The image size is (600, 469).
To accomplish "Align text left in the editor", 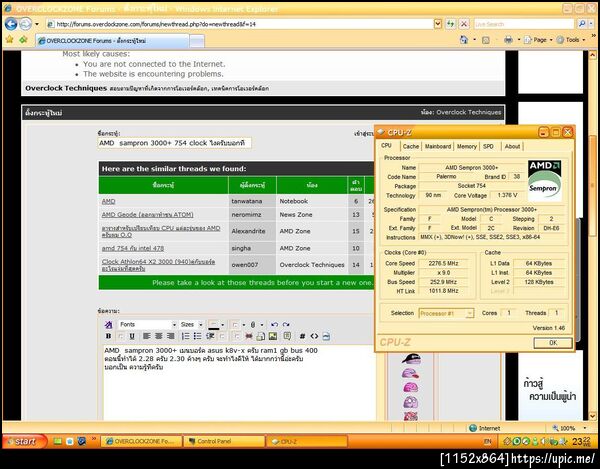I will point(147,336).
